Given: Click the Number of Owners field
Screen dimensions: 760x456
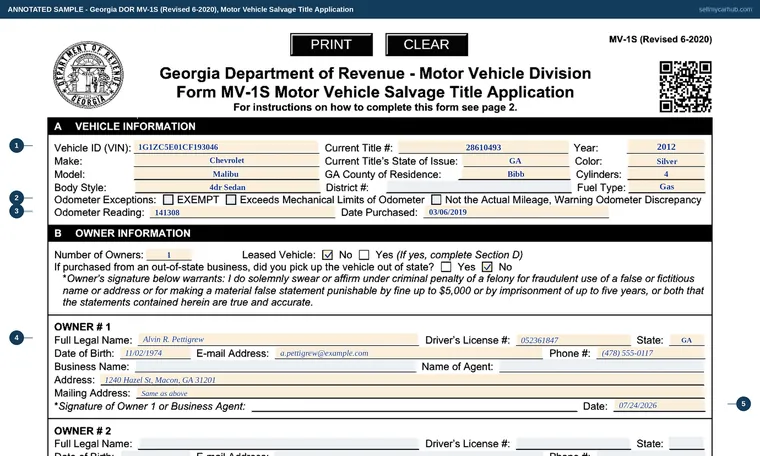Looking at the screenshot, I should pos(169,255).
